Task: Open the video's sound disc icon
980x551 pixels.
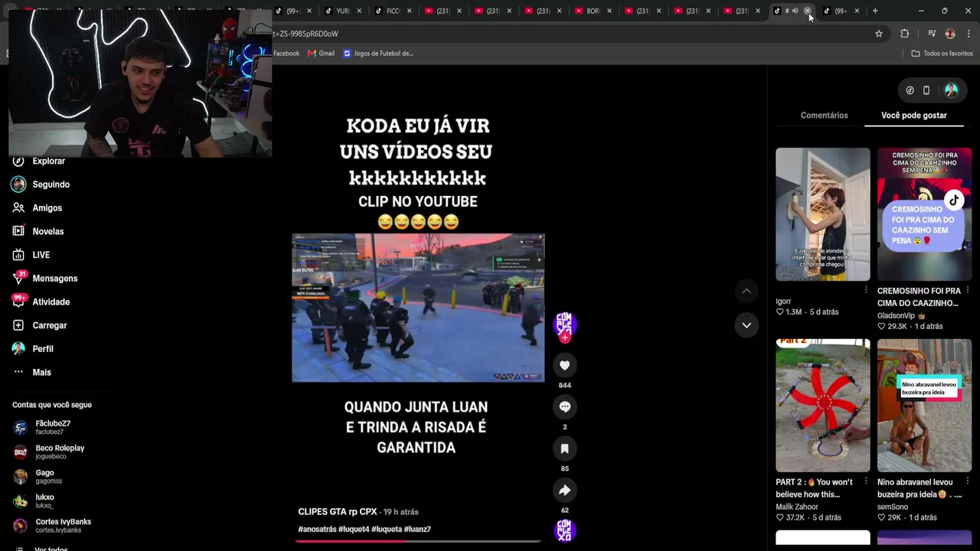Action: [x=564, y=530]
